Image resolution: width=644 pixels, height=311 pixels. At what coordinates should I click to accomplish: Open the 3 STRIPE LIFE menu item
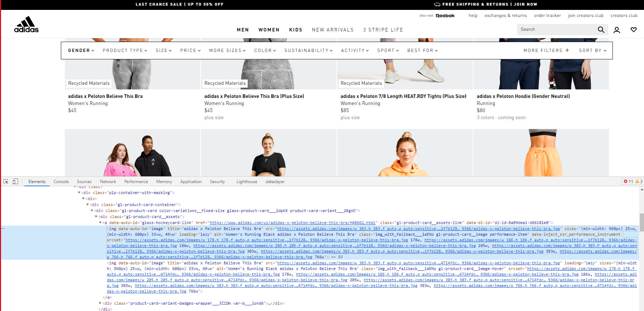tap(383, 30)
